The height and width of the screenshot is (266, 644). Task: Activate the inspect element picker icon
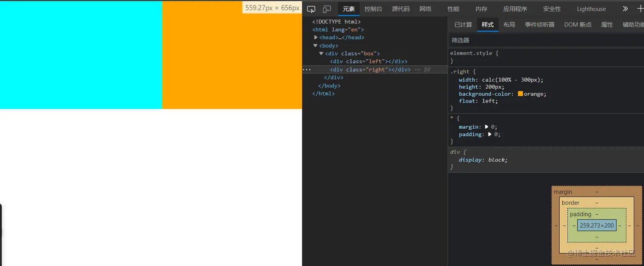click(x=311, y=9)
